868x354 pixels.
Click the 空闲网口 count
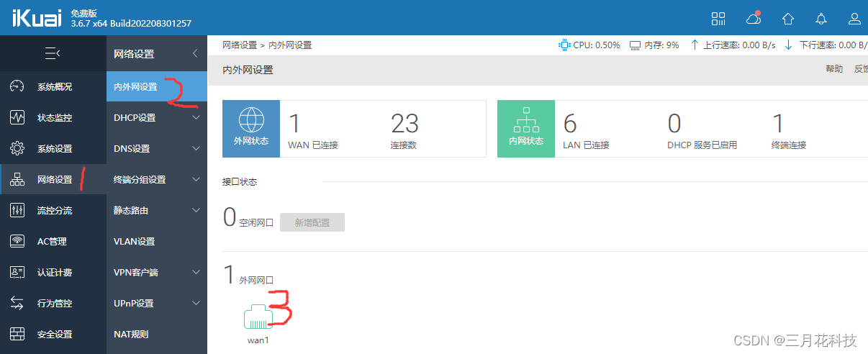(230, 217)
